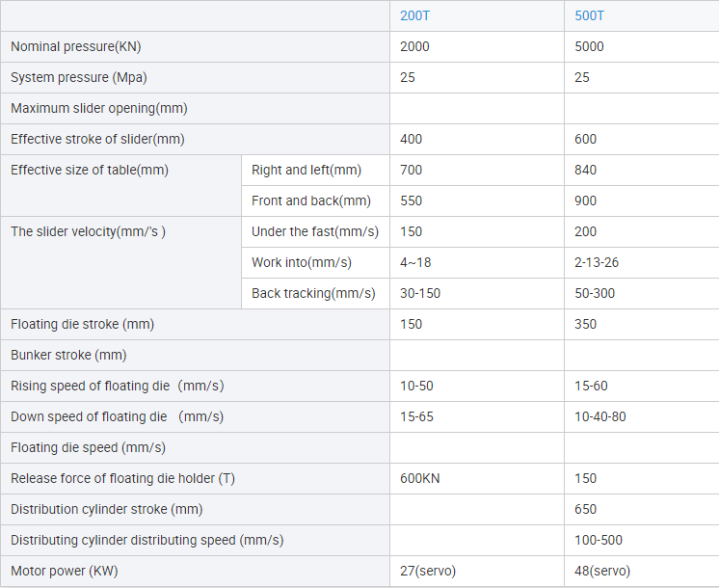Click the Effective size of table(mm) cell
Viewport: 719px width, 588px height.
pos(90,171)
